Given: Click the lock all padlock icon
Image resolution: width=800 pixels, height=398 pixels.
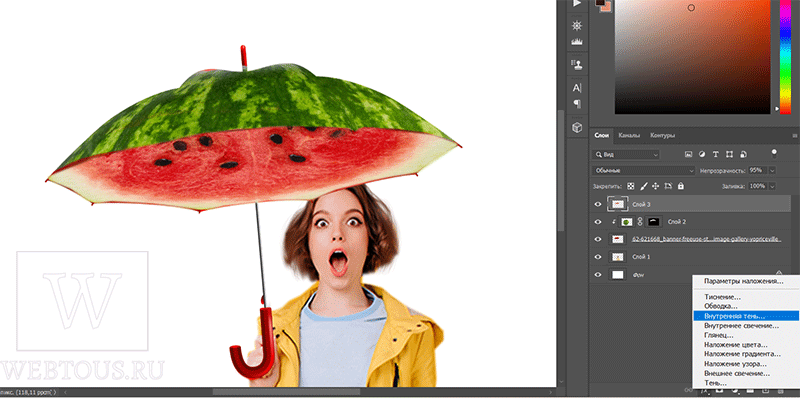Looking at the screenshot, I should (x=681, y=186).
